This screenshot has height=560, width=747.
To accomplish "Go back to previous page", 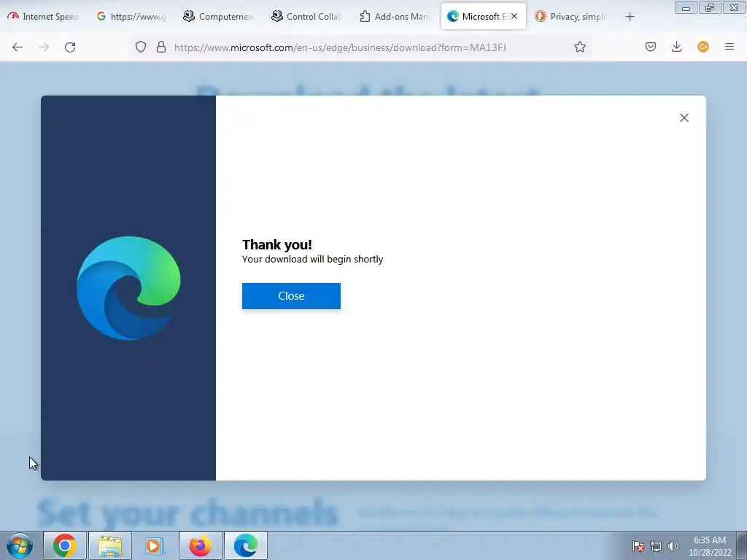I will [x=18, y=47].
